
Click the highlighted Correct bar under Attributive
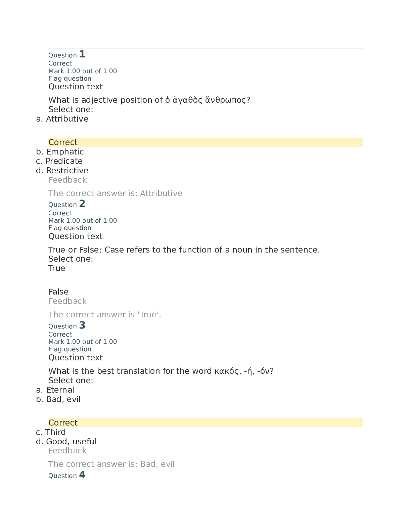pos(205,142)
